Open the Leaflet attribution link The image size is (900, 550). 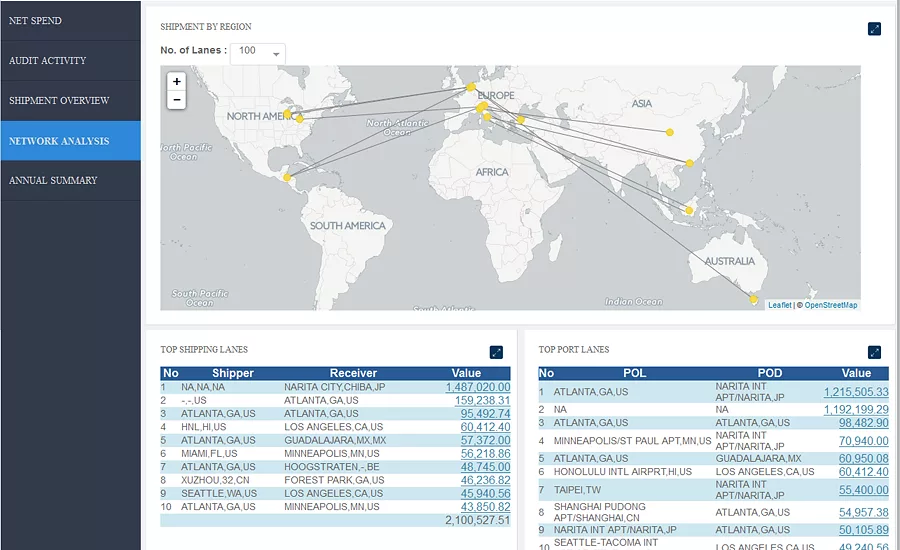click(779, 305)
